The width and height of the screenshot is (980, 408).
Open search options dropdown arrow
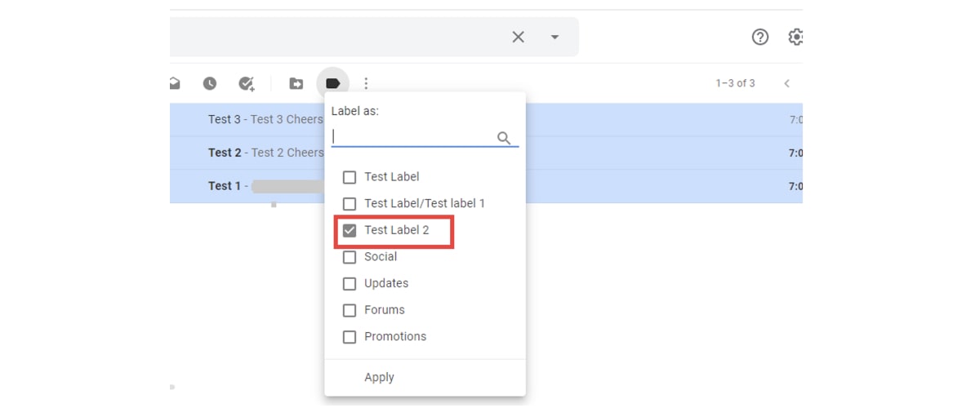click(555, 37)
